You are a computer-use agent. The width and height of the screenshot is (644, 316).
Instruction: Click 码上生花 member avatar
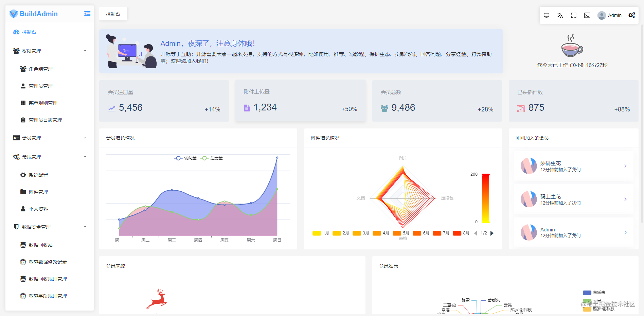(x=529, y=199)
